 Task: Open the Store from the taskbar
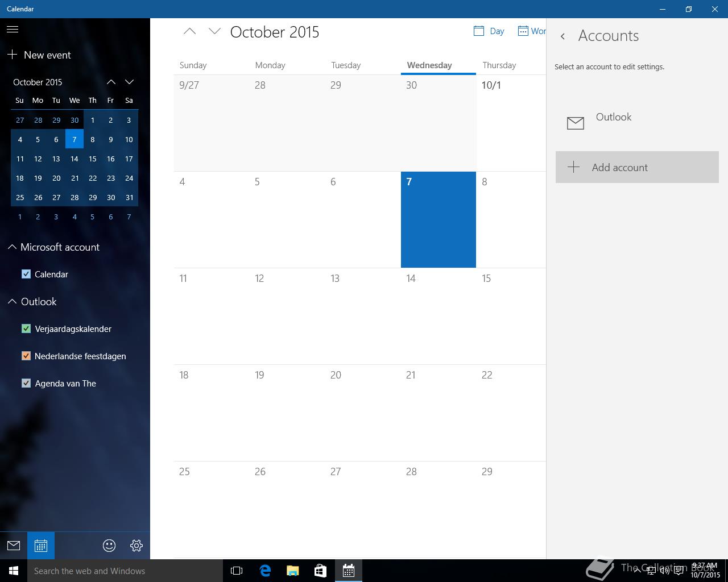click(x=321, y=571)
